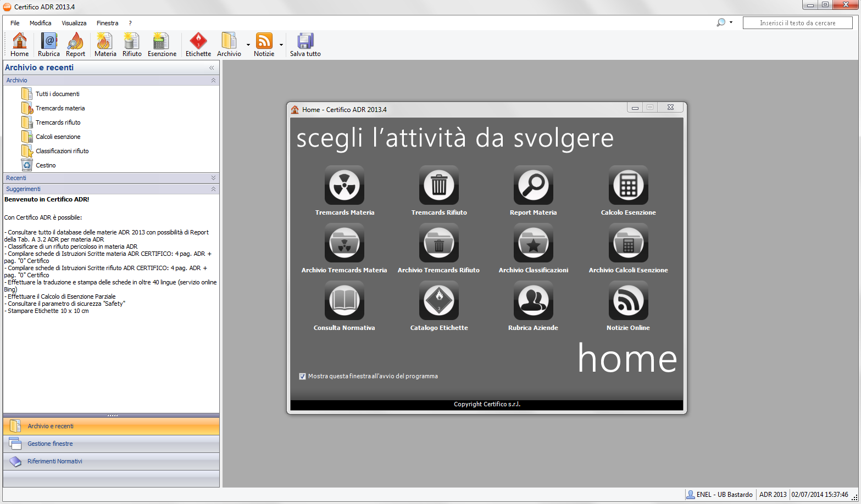
Task: Collapse the Suggerimenti section
Action: click(x=213, y=189)
